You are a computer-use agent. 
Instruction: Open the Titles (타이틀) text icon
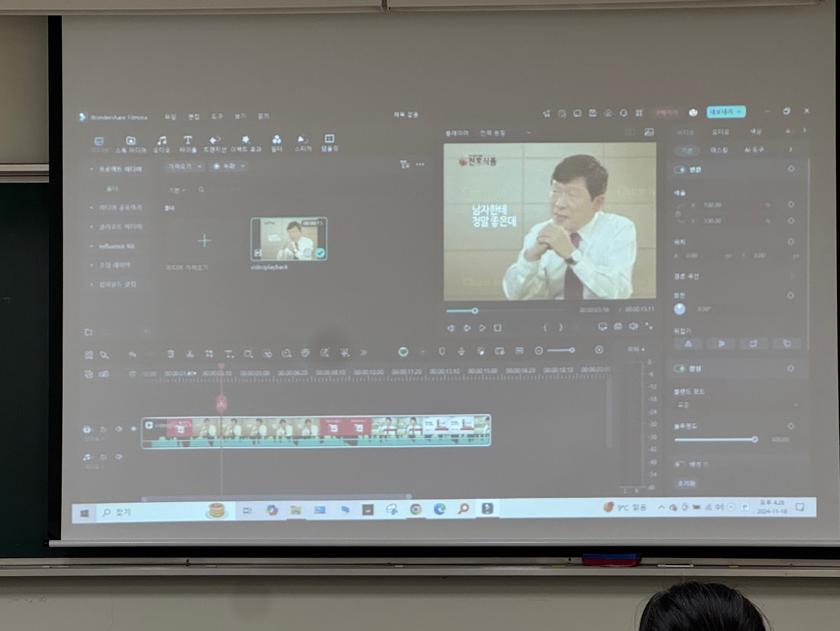(x=188, y=142)
